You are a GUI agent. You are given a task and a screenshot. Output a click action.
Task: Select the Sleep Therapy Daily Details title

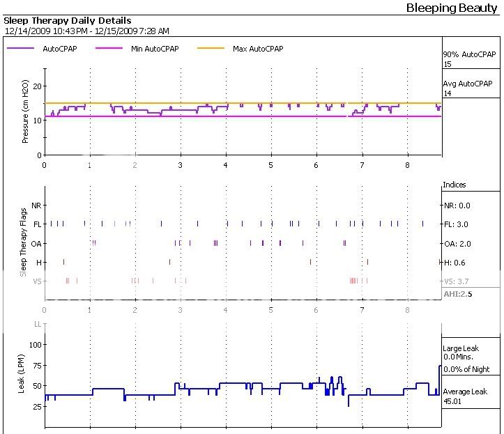pos(68,22)
